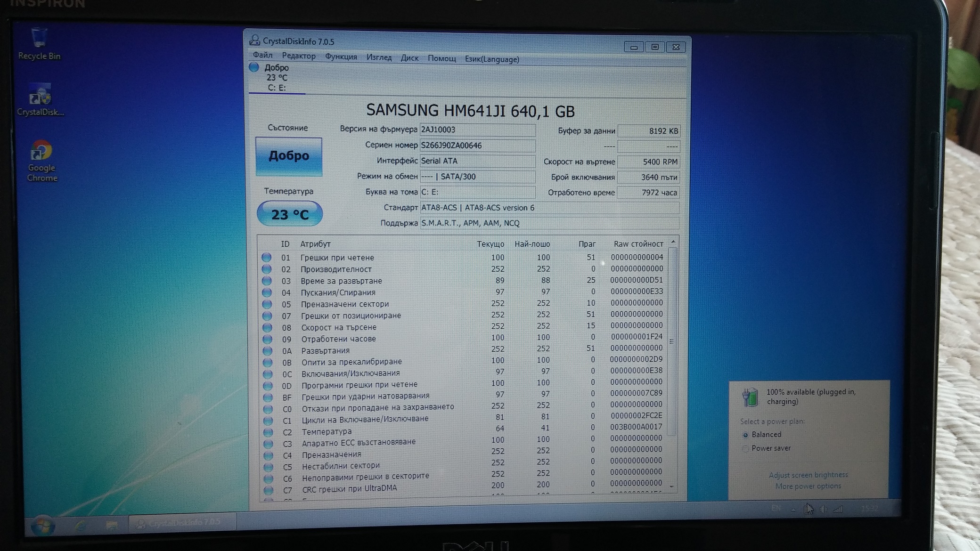Image resolution: width=980 pixels, height=551 pixels.
Task: Click the attribute list scrollbar down arrow
Action: click(672, 486)
